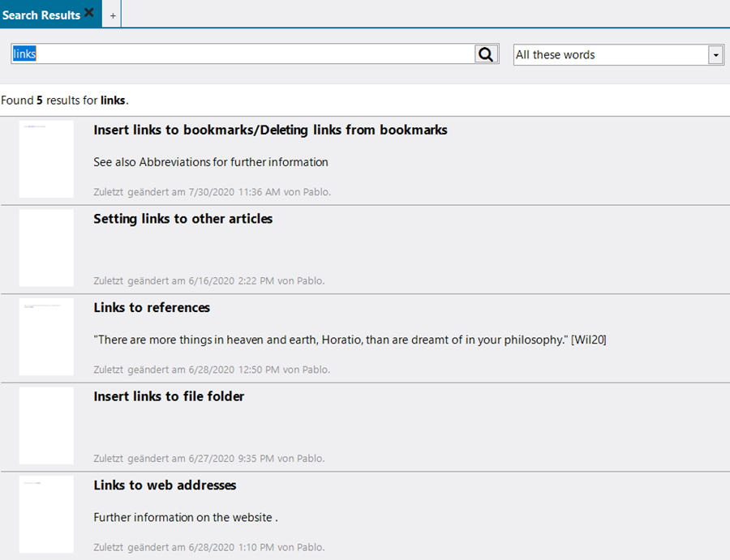Close the Search Results tab
Screen dimensions: 730x560
pyautogui.click(x=89, y=13)
